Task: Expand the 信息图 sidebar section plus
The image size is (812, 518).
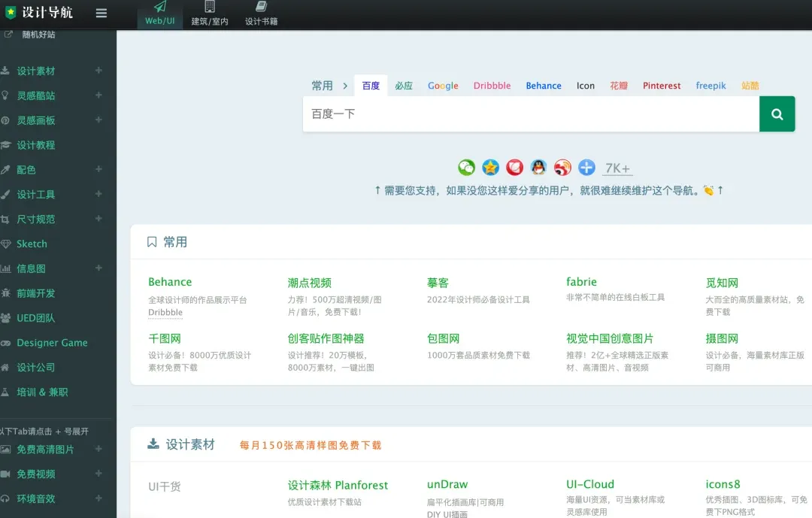Action: [x=99, y=268]
